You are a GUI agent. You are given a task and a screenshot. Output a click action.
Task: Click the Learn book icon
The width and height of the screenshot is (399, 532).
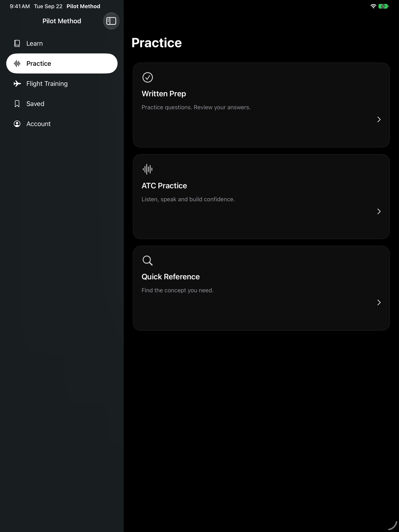coord(17,43)
